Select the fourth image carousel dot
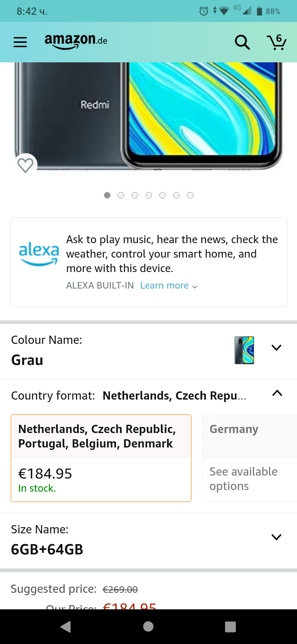297x644 pixels. point(148,195)
